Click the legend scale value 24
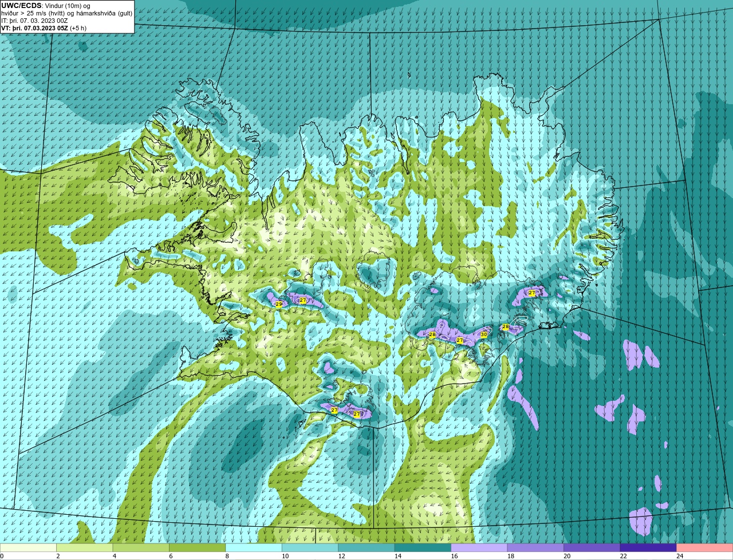Screen dimensions: 733x560 pos(679,555)
